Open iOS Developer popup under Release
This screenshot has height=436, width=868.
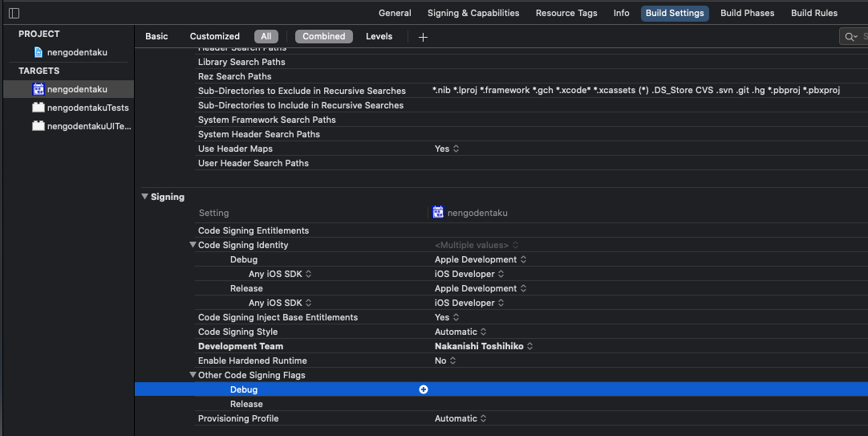pos(469,303)
